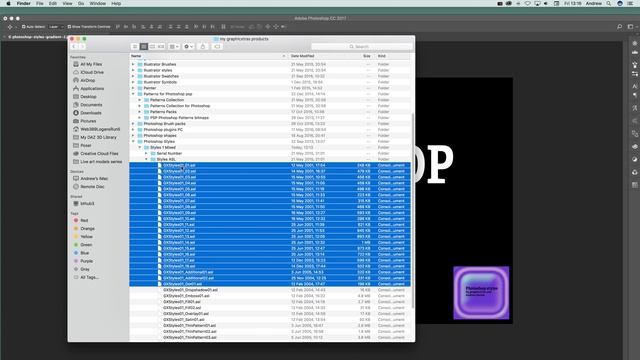
Task: Open Window menu
Action: click(98, 3)
